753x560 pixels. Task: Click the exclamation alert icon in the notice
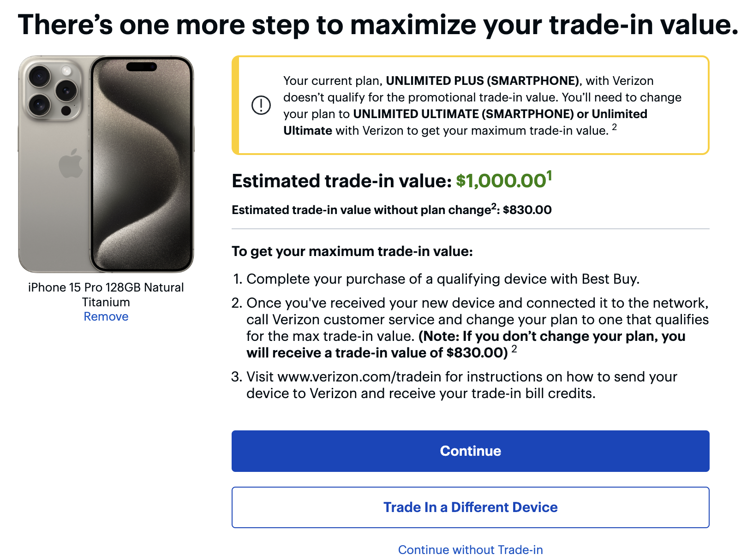[x=261, y=105]
